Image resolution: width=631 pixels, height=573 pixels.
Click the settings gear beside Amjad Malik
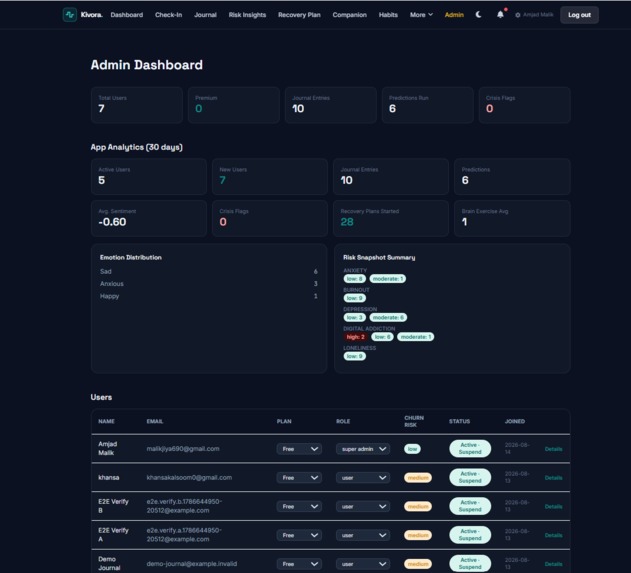pos(518,15)
